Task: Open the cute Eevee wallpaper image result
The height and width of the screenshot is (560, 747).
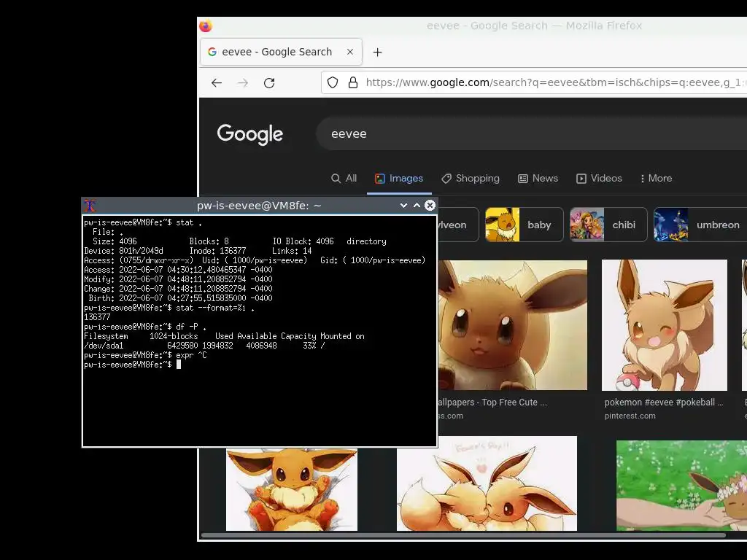Action: [x=513, y=324]
